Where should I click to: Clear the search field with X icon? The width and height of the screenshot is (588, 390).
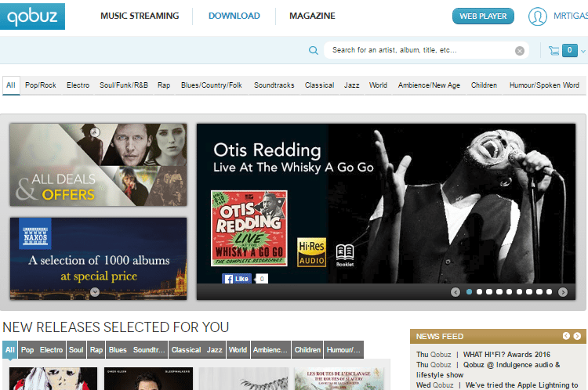(519, 51)
